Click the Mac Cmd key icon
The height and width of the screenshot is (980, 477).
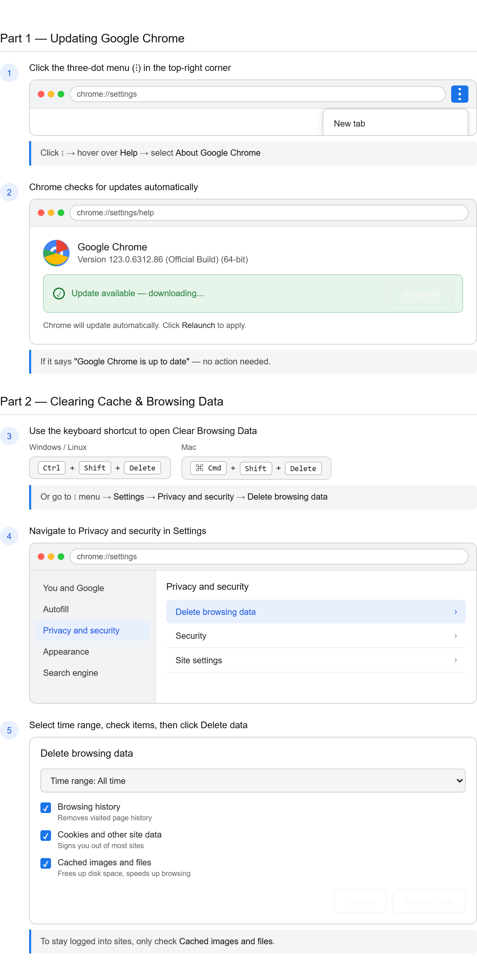tap(200, 468)
